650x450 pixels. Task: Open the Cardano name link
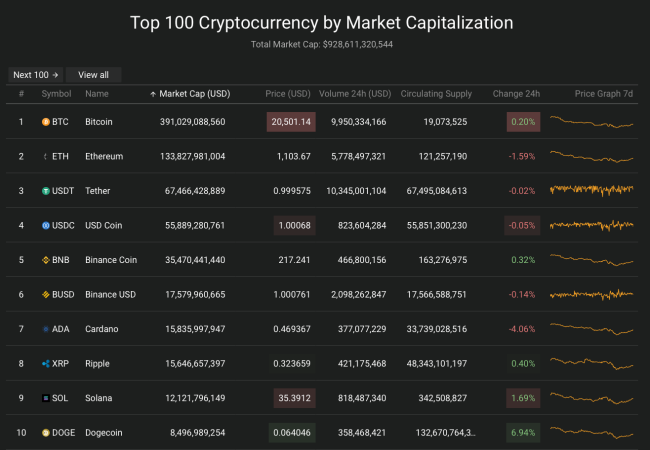coord(102,329)
